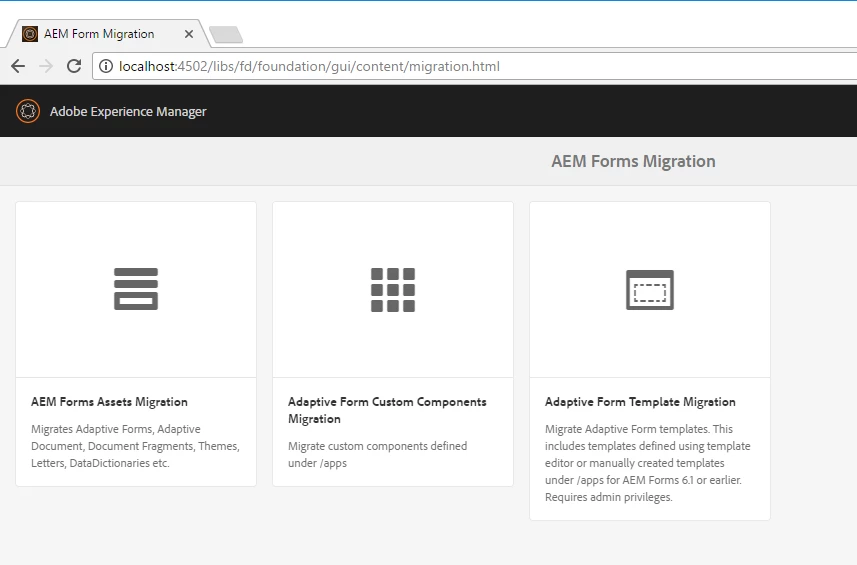Open the Adaptive Form Template Migration icon
This screenshot has height=565, width=857.
[650, 290]
